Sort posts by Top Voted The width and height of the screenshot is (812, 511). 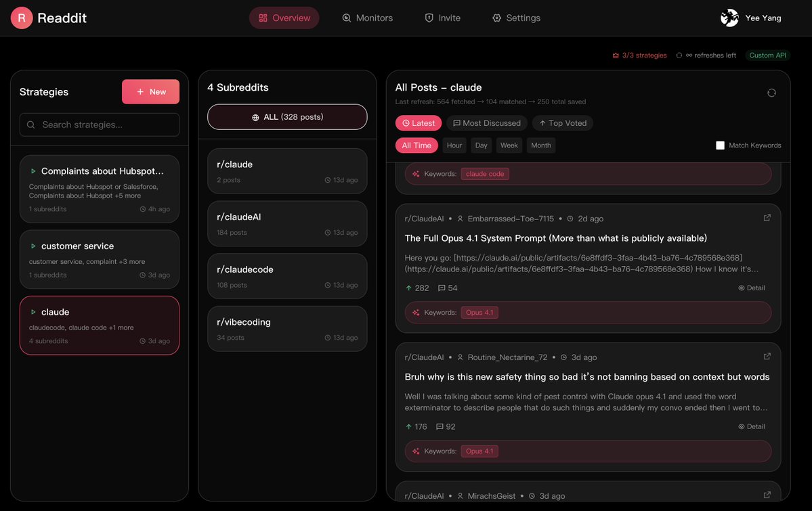click(562, 123)
